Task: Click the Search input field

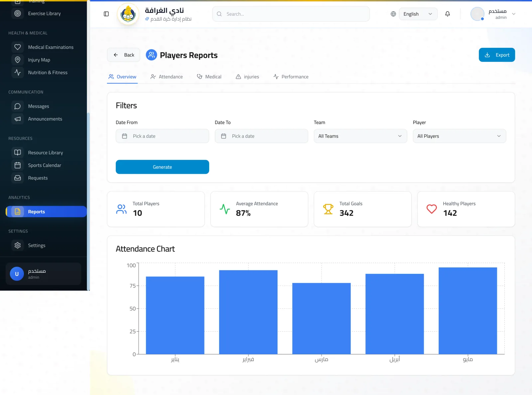Action: (x=291, y=14)
